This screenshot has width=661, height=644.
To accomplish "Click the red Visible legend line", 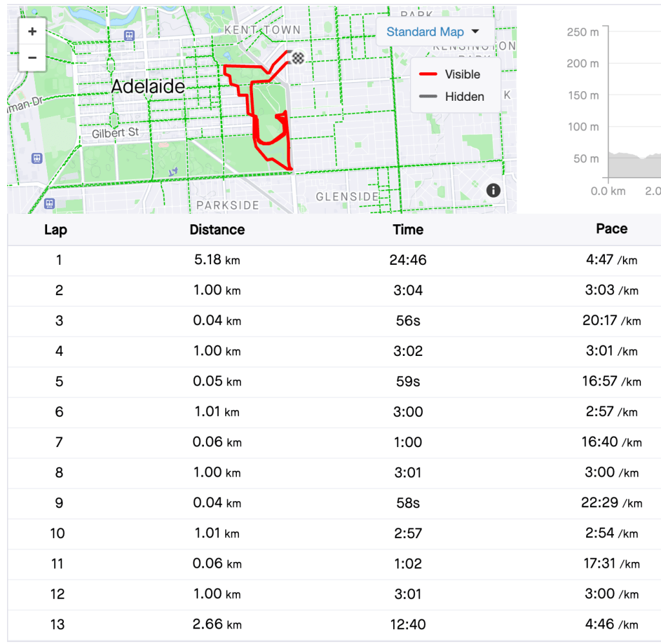I will [x=427, y=74].
